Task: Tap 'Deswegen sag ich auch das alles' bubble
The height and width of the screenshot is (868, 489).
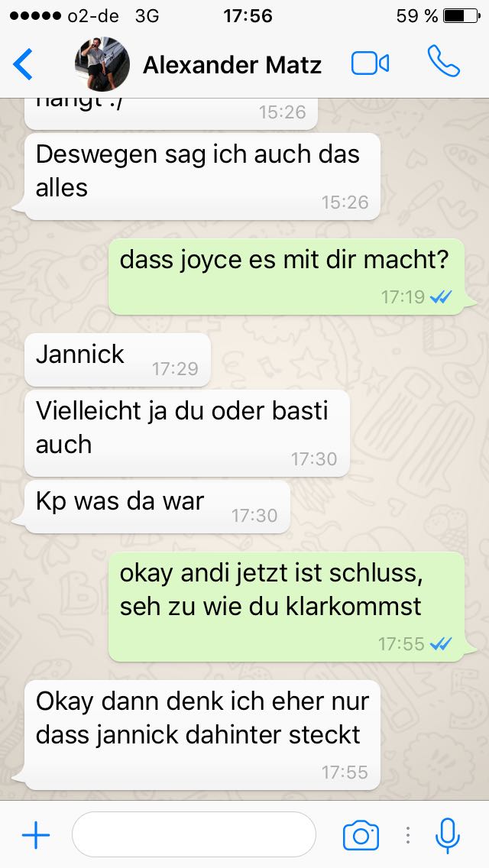Action: click(202, 176)
